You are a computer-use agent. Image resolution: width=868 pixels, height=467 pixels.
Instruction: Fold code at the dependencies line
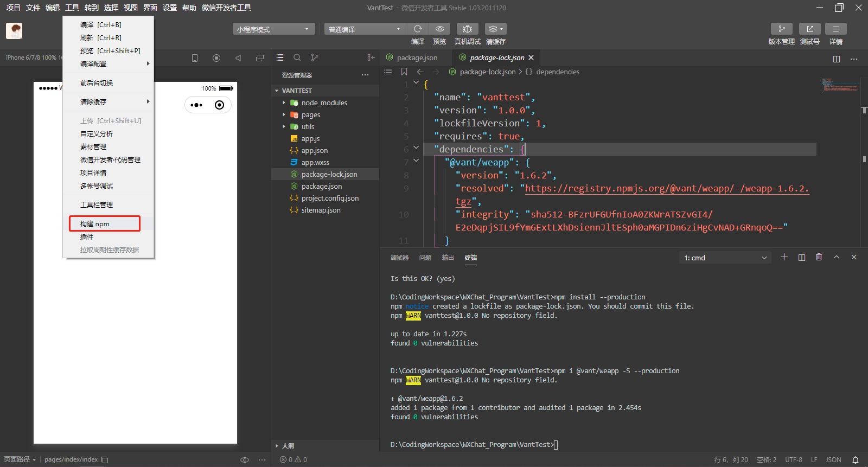pyautogui.click(x=416, y=148)
